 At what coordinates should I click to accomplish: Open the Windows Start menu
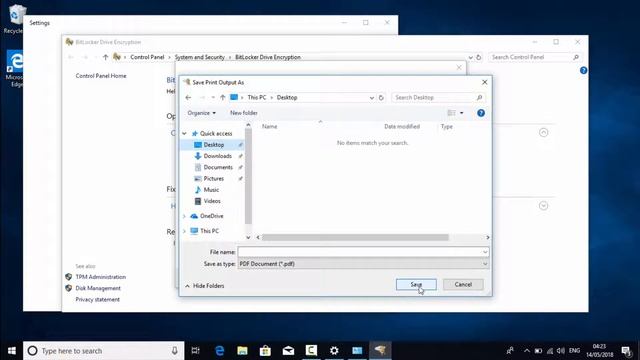(x=11, y=351)
